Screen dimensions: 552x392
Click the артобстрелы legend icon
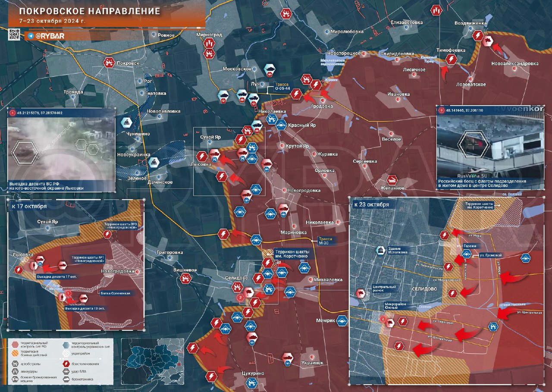pyautogui.click(x=15, y=364)
